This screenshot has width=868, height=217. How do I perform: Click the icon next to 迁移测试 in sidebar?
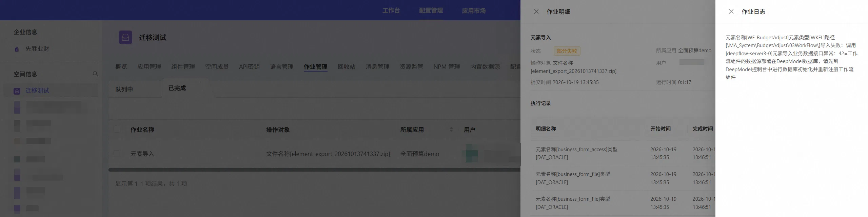click(x=17, y=91)
